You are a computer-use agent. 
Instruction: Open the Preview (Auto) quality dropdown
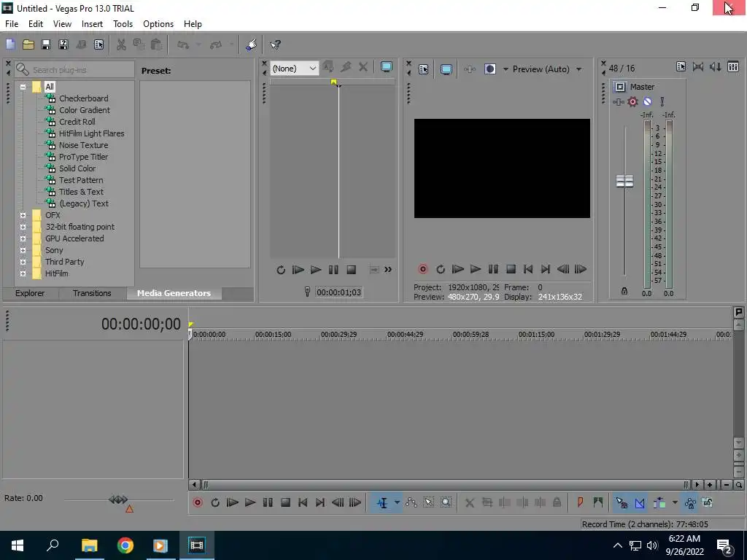(578, 69)
